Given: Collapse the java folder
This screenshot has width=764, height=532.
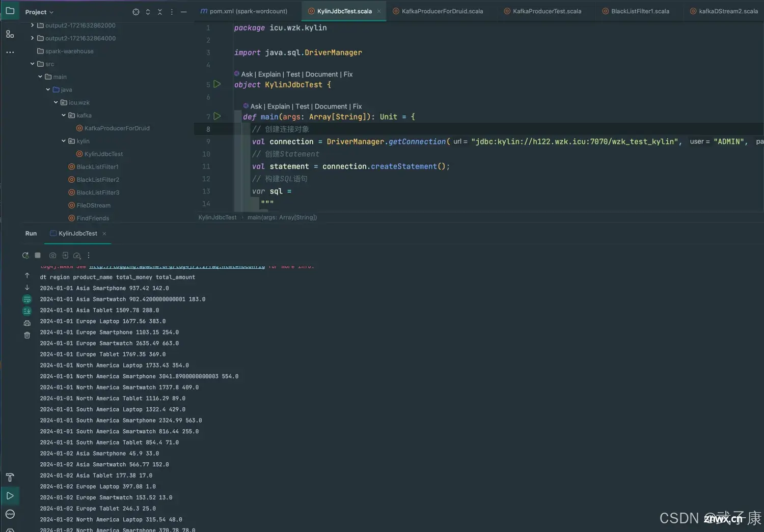Looking at the screenshot, I should coord(48,89).
